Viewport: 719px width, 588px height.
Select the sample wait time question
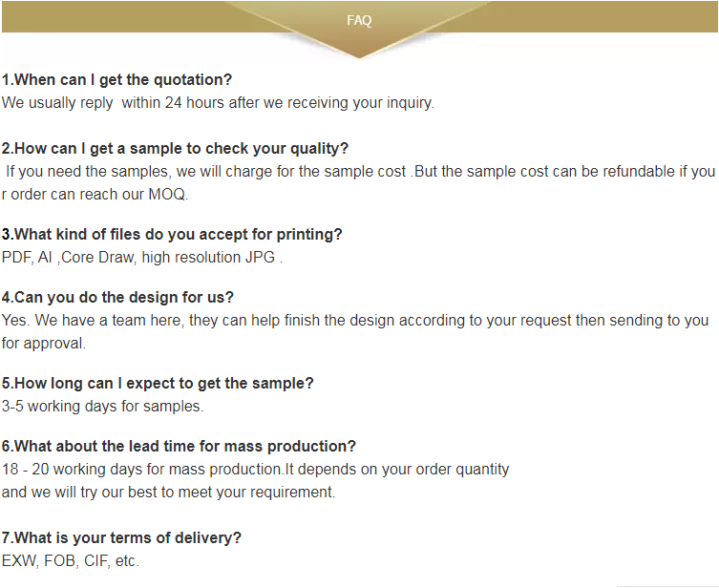[x=158, y=383]
